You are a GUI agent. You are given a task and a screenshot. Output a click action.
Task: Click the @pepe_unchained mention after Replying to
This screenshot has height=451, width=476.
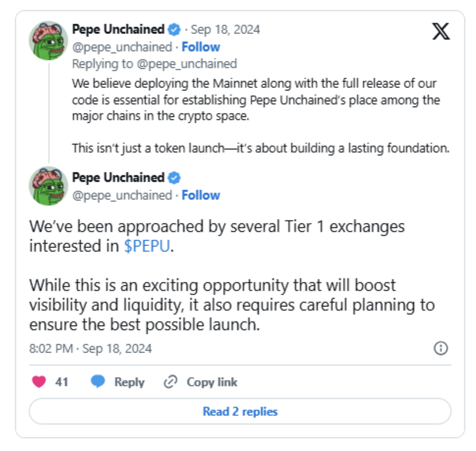point(187,64)
